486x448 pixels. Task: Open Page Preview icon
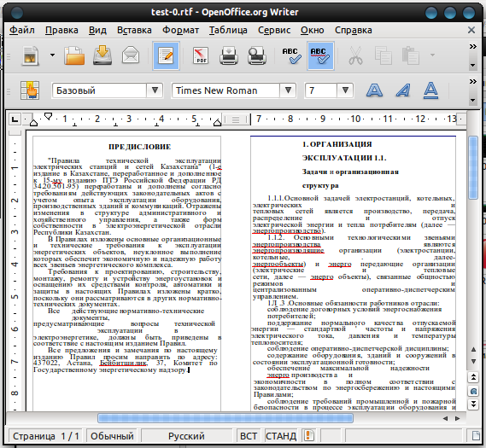pos(256,55)
